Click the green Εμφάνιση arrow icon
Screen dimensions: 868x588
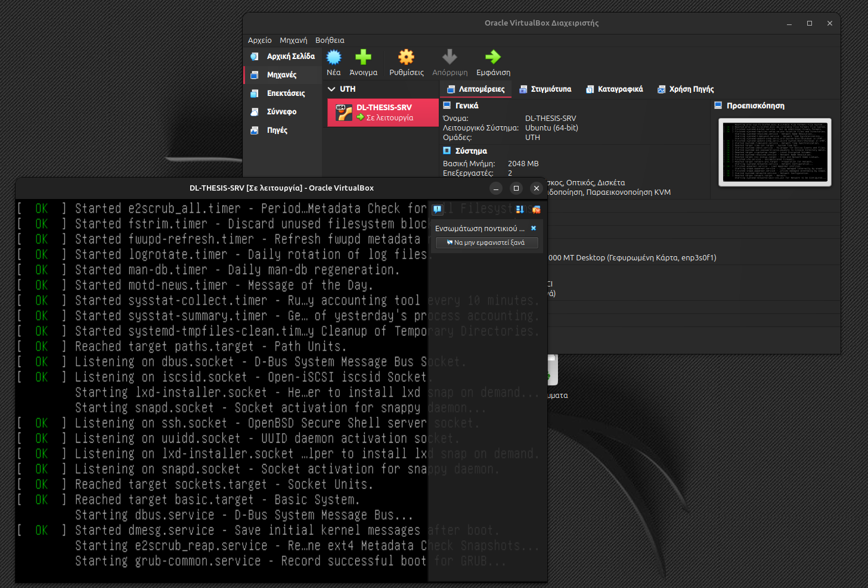pyautogui.click(x=493, y=57)
